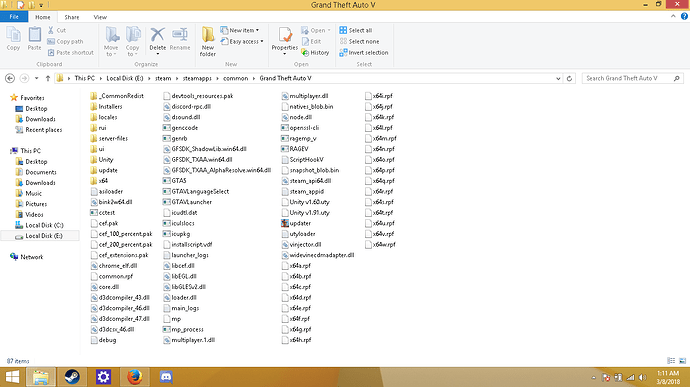
Task: Refresh the current folder view
Action: click(x=569, y=78)
